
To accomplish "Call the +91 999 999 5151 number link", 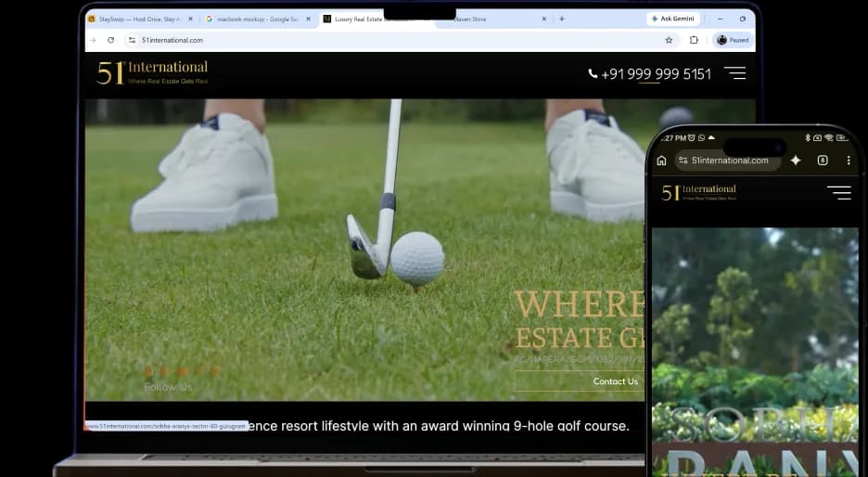I will 649,74.
